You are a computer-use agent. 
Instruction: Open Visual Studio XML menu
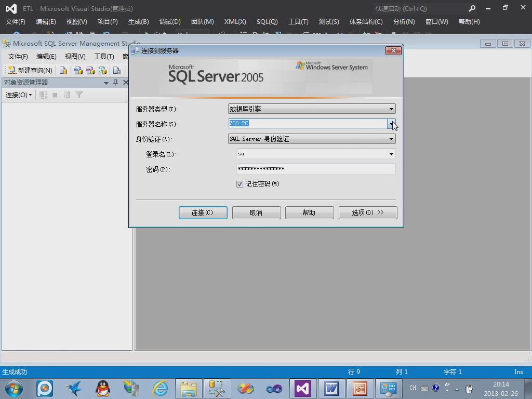point(235,22)
